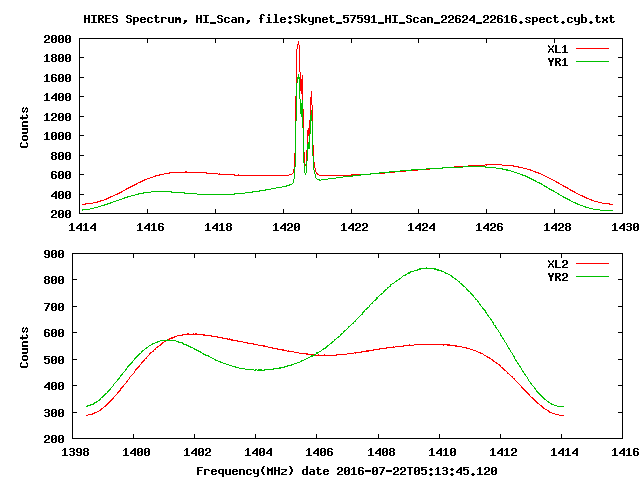Click the 700 tick label on lower plot

coord(54,307)
